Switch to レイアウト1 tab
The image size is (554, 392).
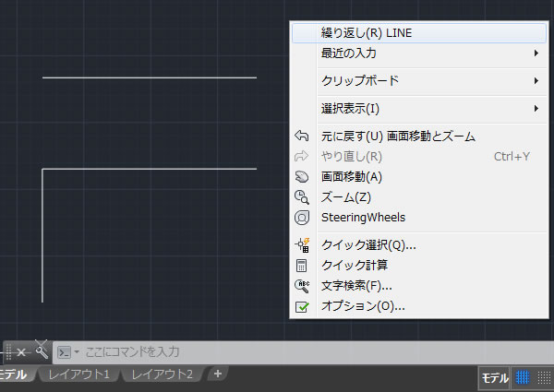[78, 374]
